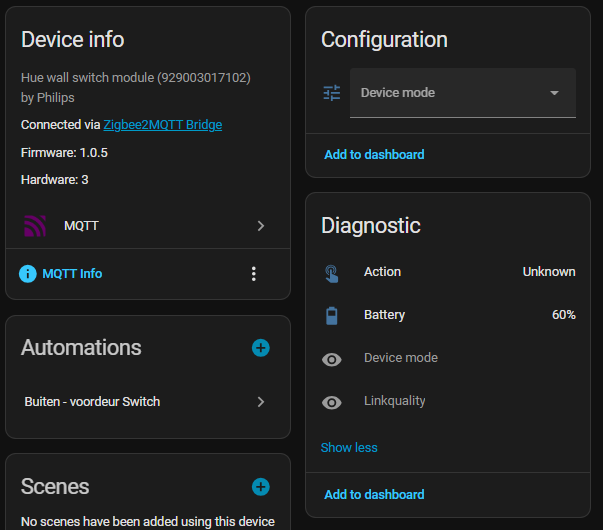Click the blue MQTT Info icon
The width and height of the screenshot is (603, 530).
point(28,274)
